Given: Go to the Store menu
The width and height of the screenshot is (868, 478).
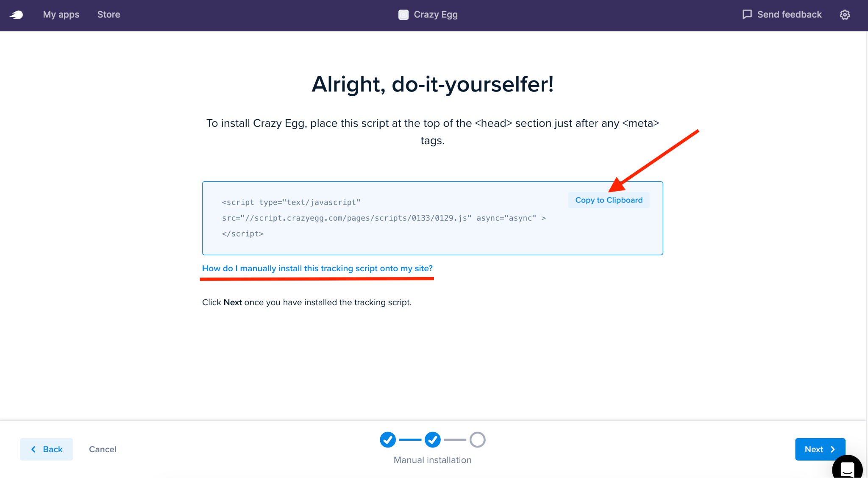Looking at the screenshot, I should tap(109, 14).
